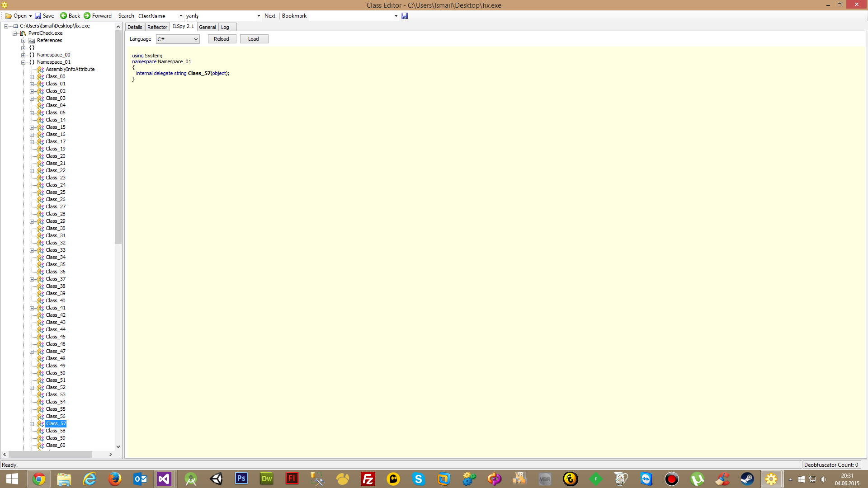The height and width of the screenshot is (488, 868).
Task: Expand the Namespace_00 tree node
Action: (x=24, y=55)
